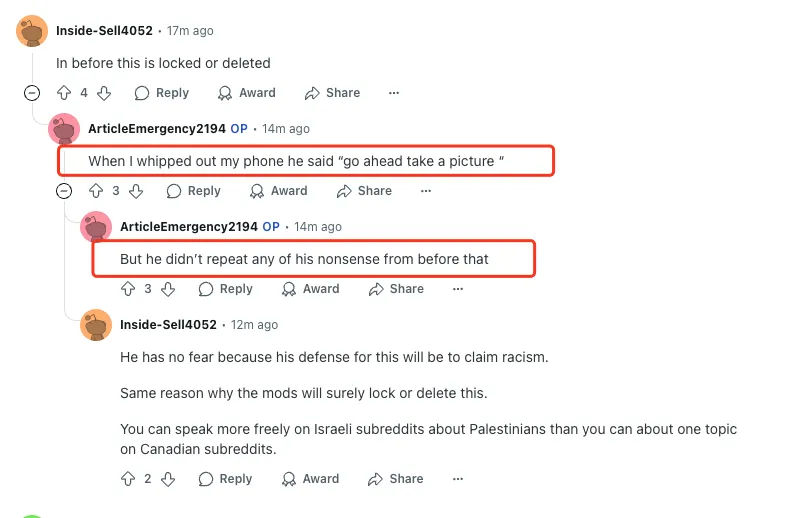792x518 pixels.
Task: Upvote Inside-Sell4052's 'In before this is locked' comment
Action: 64,93
